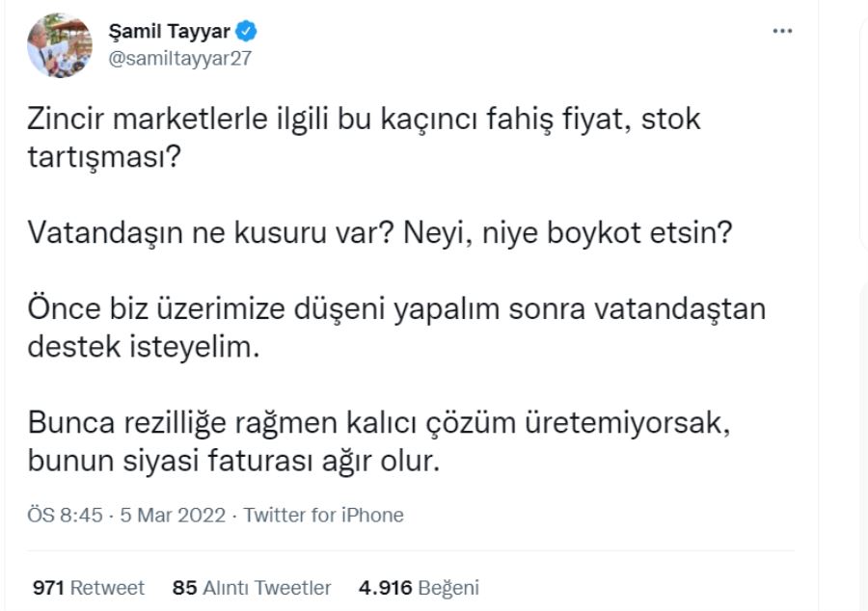
Task: Click the phrase siyasi faturası ağır olur
Action: [282, 461]
